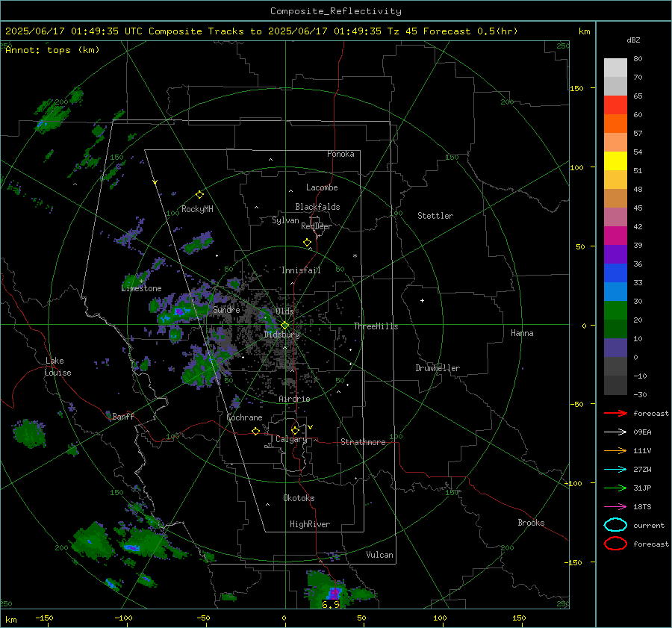Select the UTC timestamp header line
Screen dimensions: 672x628
261,31
